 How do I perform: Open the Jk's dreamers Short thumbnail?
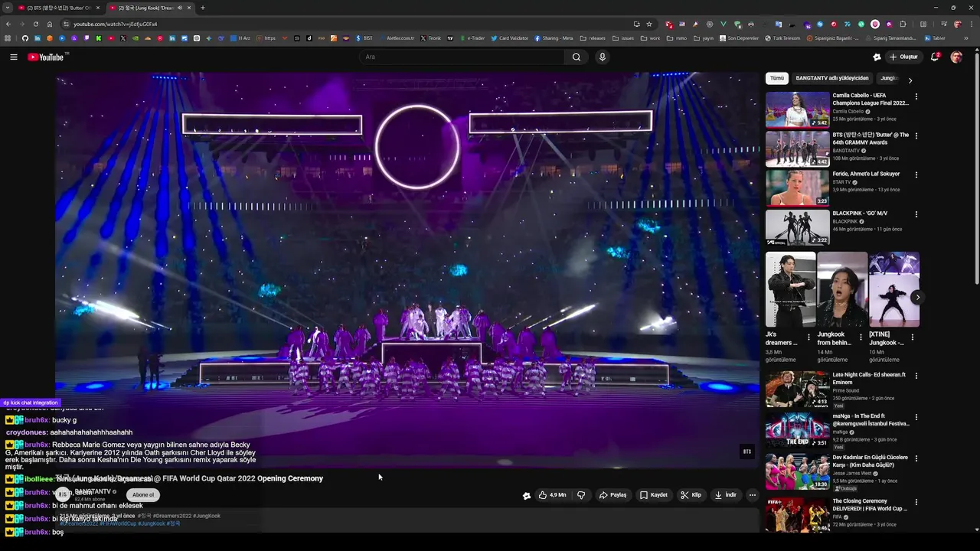791,289
